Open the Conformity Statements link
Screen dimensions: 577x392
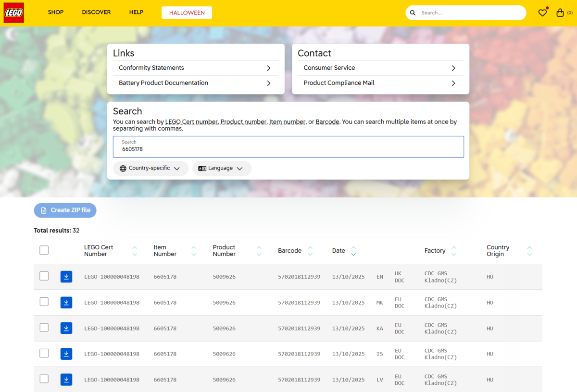click(196, 68)
